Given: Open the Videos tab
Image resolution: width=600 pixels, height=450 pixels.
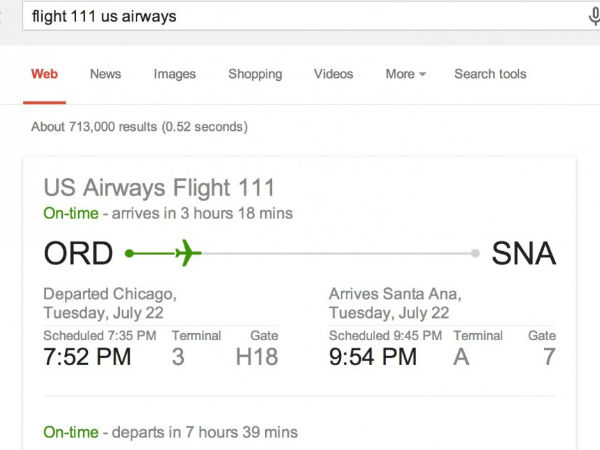Looking at the screenshot, I should point(333,74).
